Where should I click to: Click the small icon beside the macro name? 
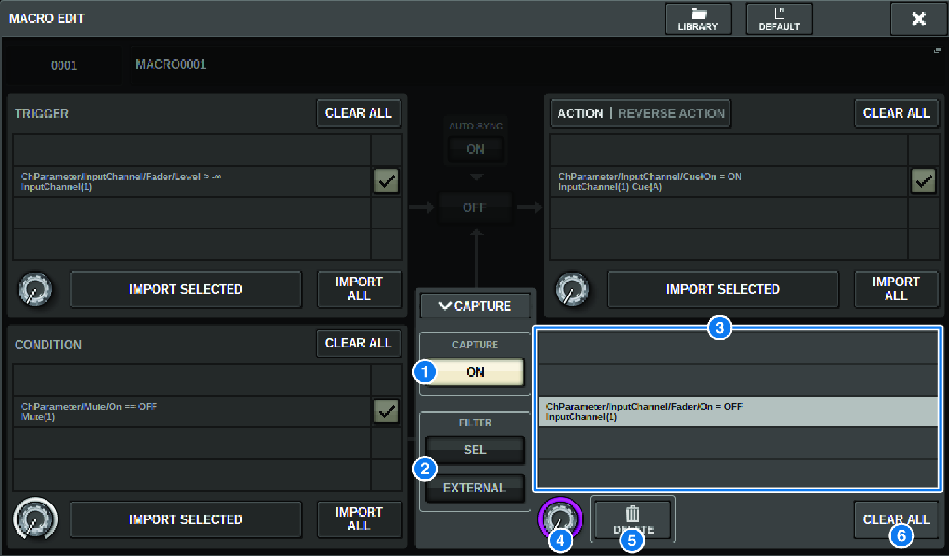pos(937,50)
